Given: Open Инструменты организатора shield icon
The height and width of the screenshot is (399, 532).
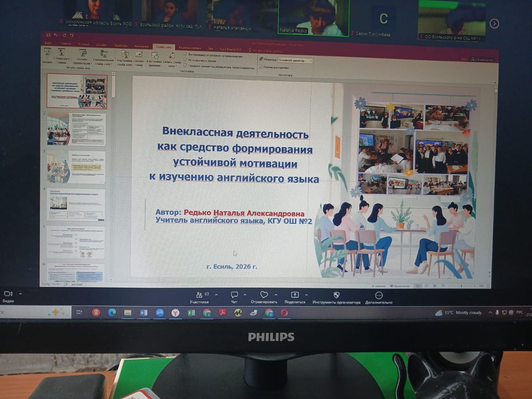Looking at the screenshot, I should (x=336, y=295).
